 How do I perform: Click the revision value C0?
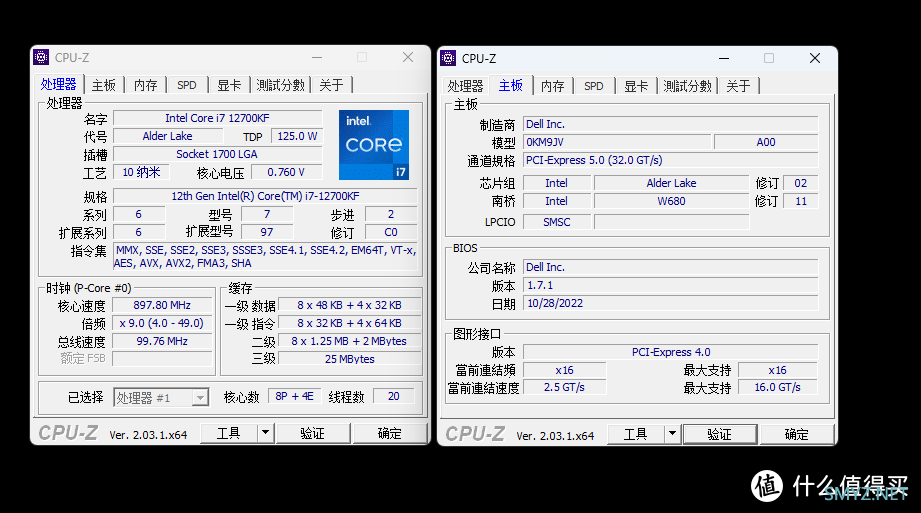tap(391, 232)
